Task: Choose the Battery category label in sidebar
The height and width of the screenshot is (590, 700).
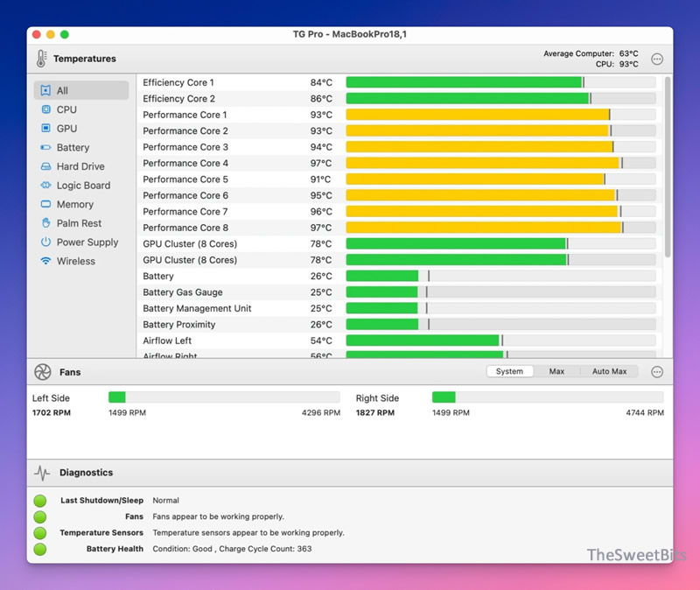Action: coord(73,147)
